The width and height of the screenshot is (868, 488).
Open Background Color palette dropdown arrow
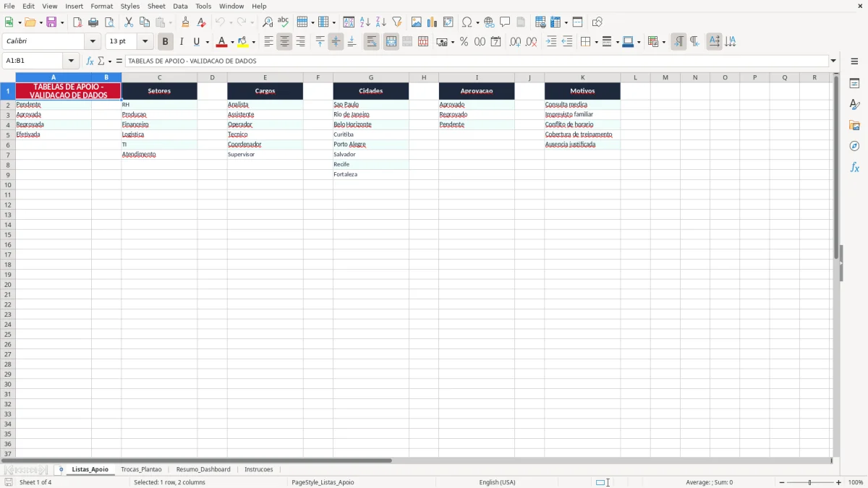(x=253, y=42)
